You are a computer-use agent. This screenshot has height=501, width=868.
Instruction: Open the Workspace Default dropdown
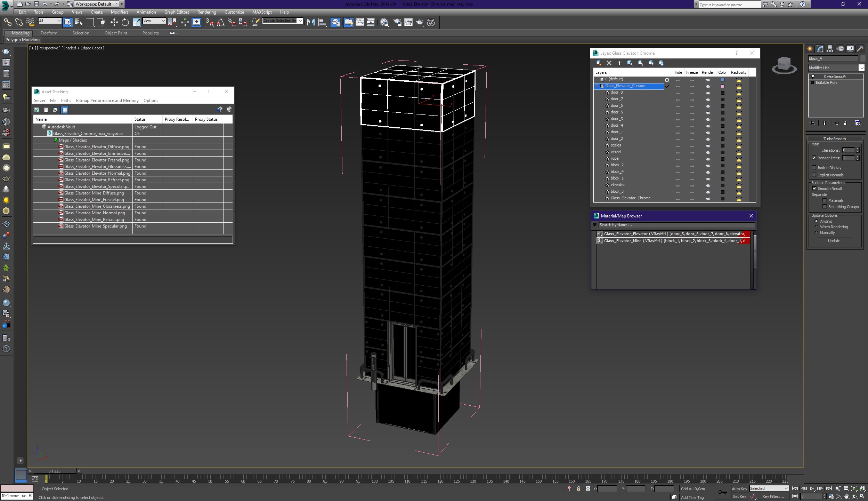pos(97,4)
